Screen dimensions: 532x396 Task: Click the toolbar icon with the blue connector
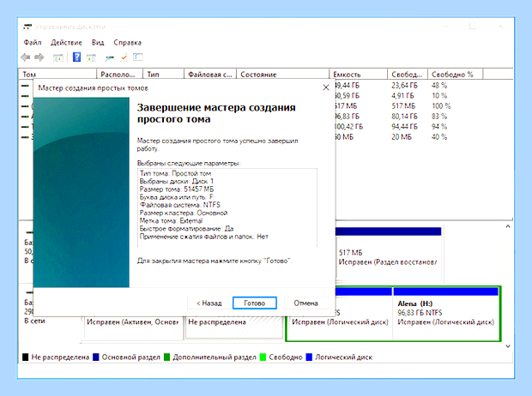(x=109, y=58)
